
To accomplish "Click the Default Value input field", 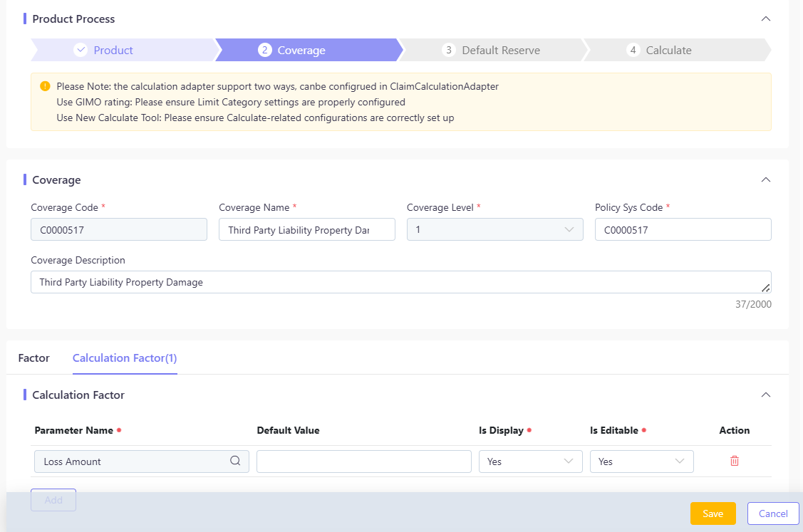I will [363, 461].
